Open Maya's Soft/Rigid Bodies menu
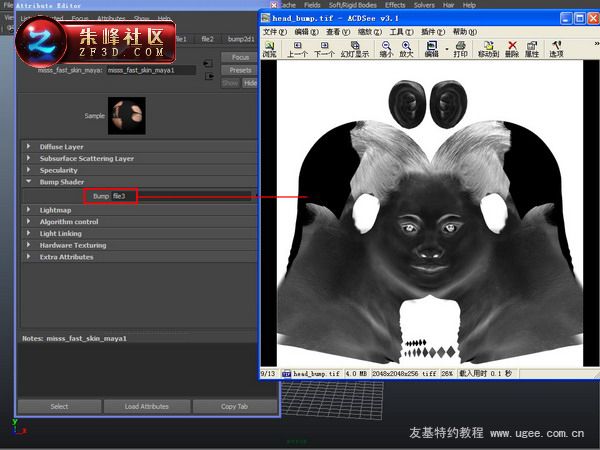600x450 pixels. click(x=352, y=5)
